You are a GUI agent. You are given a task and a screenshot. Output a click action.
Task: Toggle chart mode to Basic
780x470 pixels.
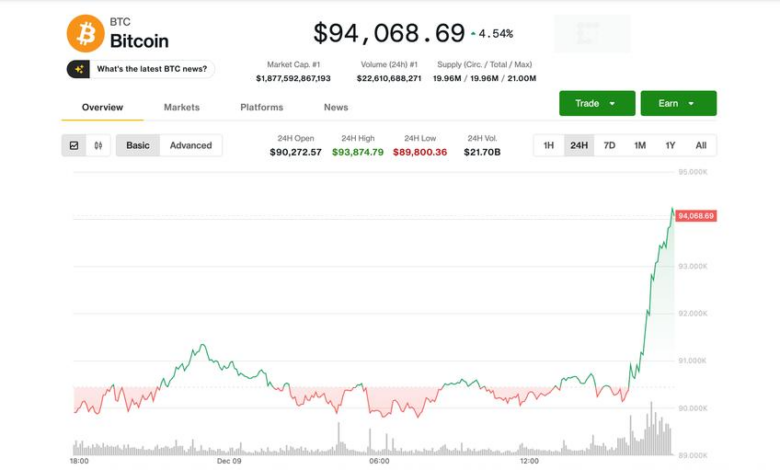(x=138, y=145)
